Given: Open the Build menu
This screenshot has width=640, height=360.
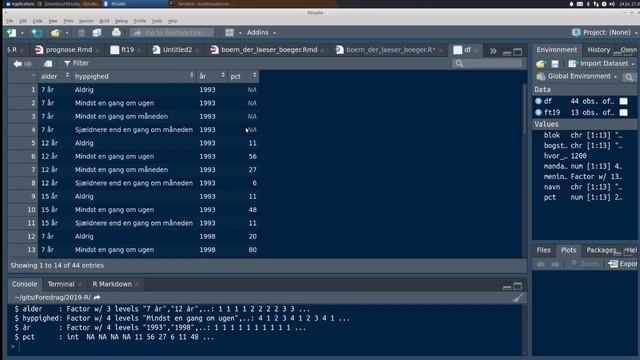Looking at the screenshot, I should pyautogui.click(x=104, y=21).
